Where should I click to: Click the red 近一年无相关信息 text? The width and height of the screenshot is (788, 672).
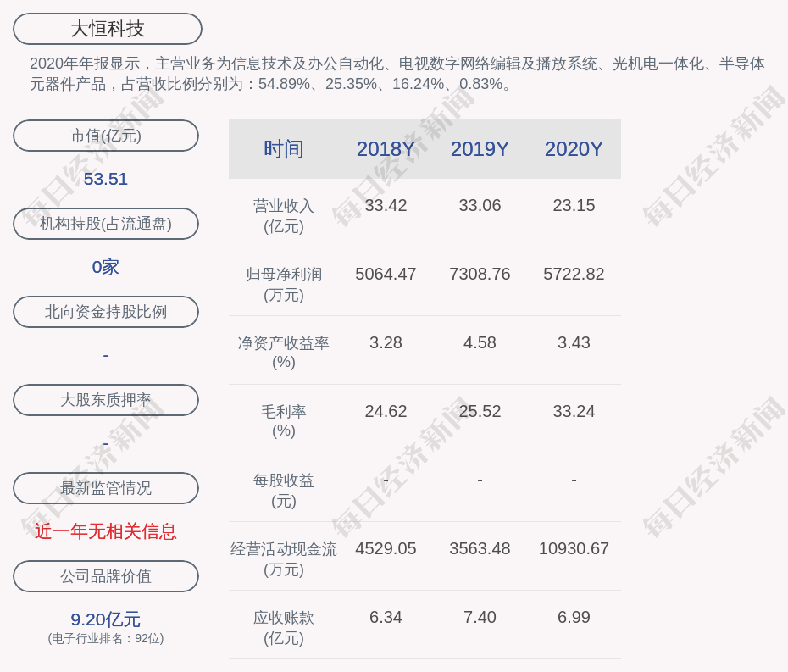point(106,531)
